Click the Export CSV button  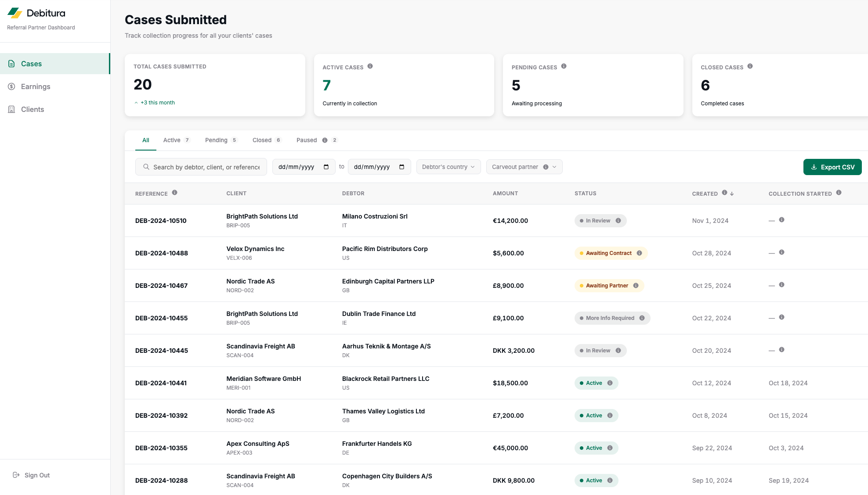click(832, 167)
